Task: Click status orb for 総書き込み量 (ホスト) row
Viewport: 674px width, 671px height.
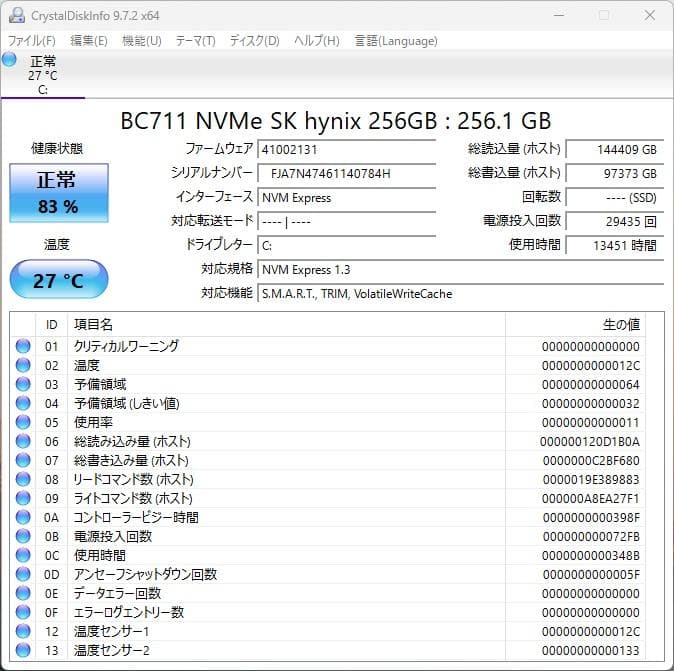Action: (23, 460)
